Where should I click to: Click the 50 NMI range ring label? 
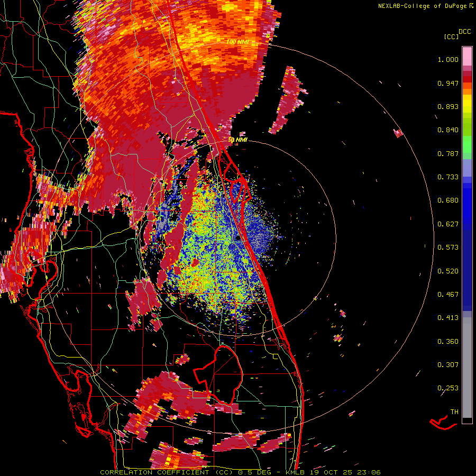point(237,140)
